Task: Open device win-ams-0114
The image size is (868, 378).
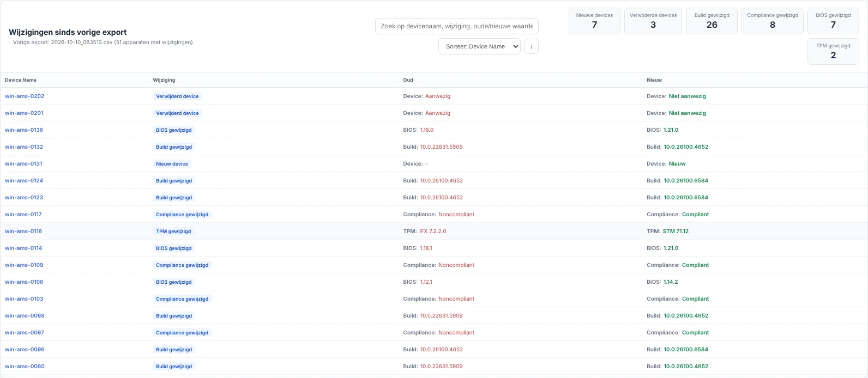Action: tap(23, 248)
